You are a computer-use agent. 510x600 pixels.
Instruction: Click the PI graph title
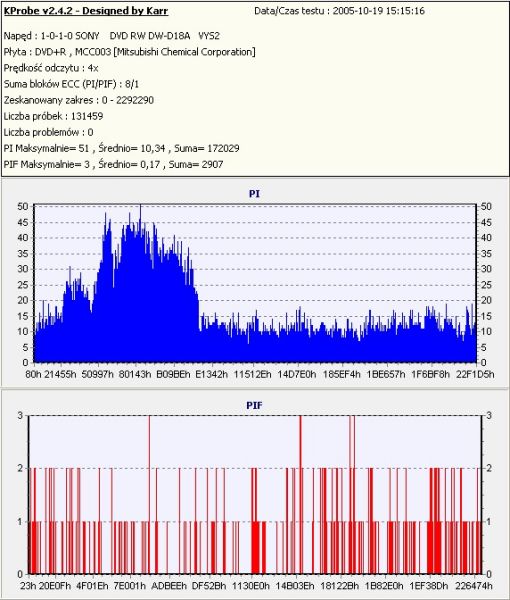[x=254, y=194]
